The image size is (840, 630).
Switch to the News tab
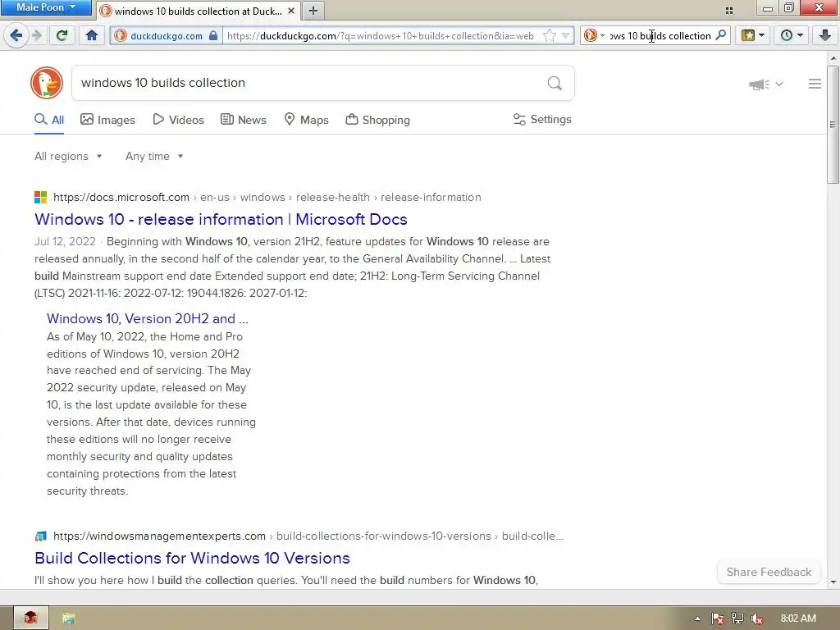[x=243, y=120]
